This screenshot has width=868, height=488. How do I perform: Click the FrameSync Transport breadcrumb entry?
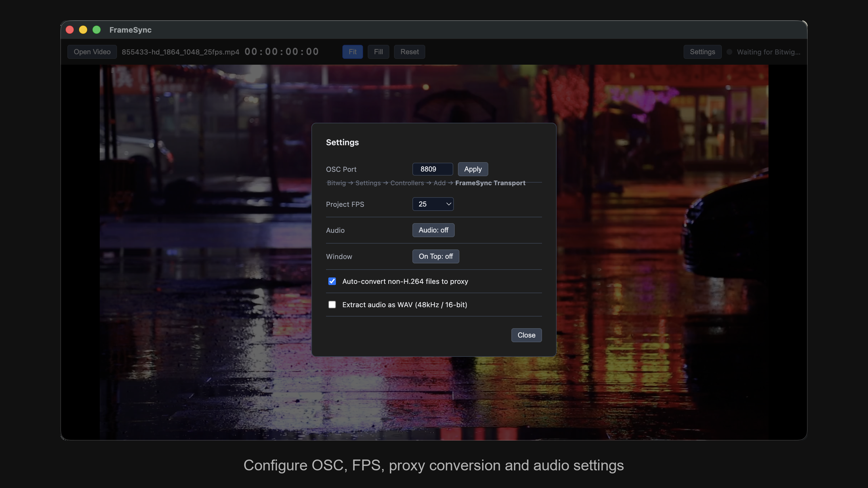[490, 183]
